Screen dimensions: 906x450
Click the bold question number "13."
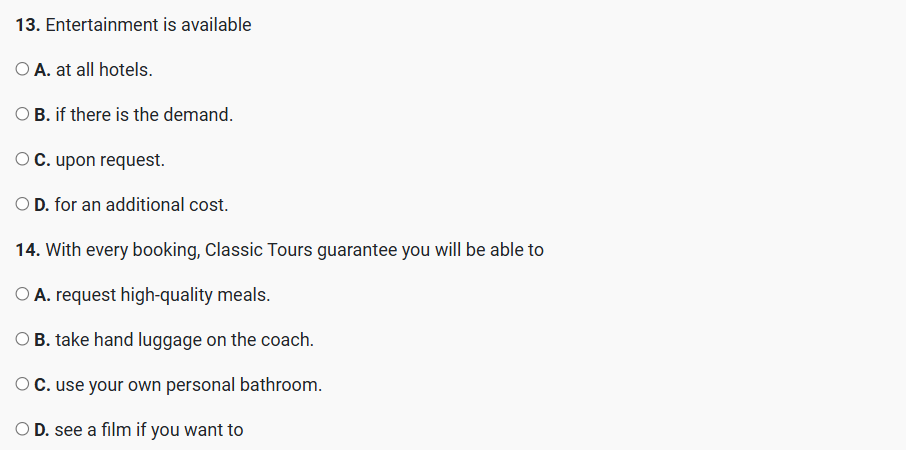(x=28, y=25)
